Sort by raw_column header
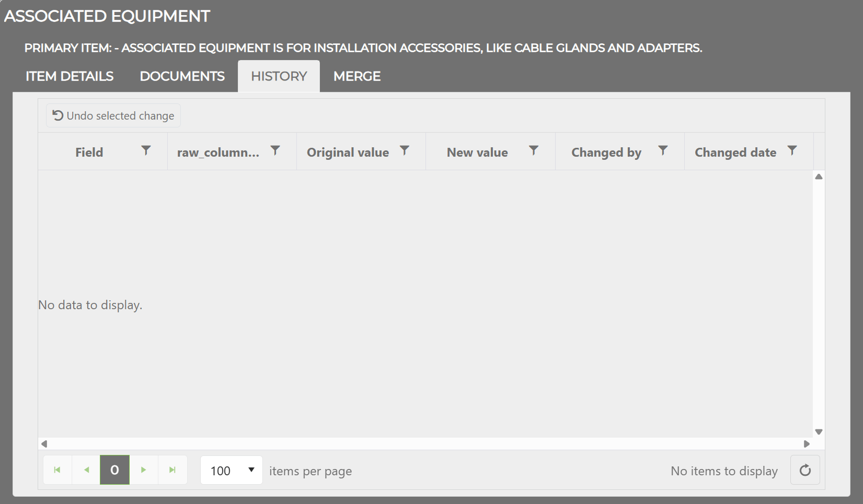This screenshot has width=863, height=504. [x=218, y=153]
